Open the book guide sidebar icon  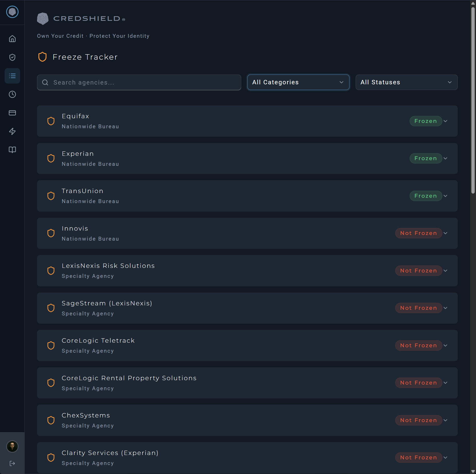(12, 150)
